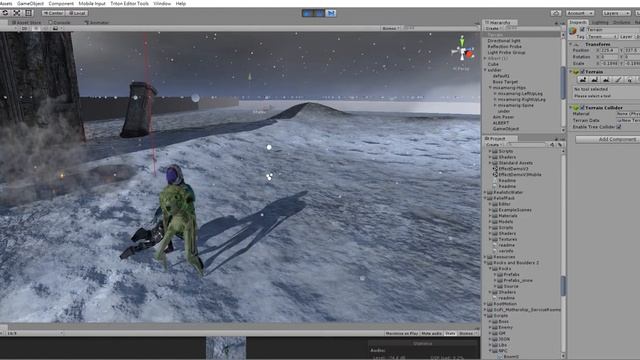Select ALBERT in Hierarchy
640x360 pixels.
pos(501,123)
